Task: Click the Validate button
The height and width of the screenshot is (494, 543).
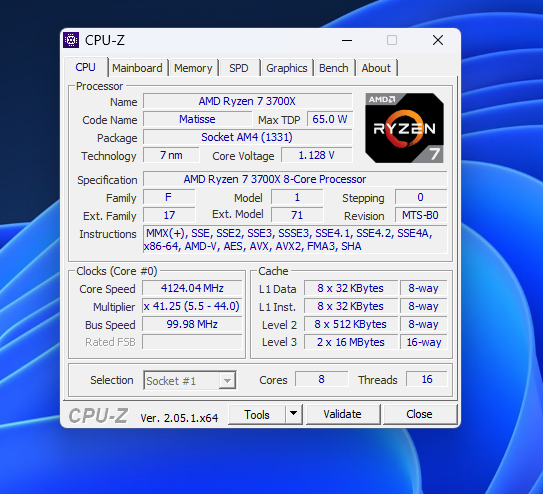Action: pyautogui.click(x=342, y=414)
